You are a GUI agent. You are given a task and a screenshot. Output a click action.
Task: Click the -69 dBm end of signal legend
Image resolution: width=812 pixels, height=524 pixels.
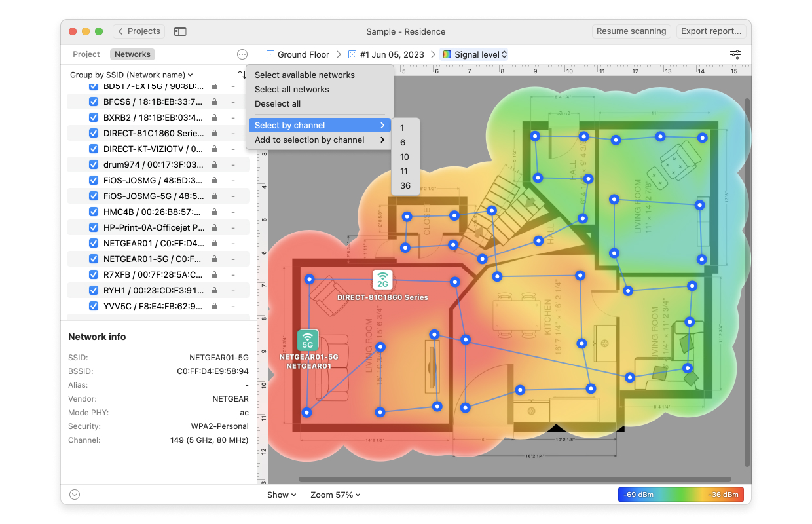click(638, 495)
